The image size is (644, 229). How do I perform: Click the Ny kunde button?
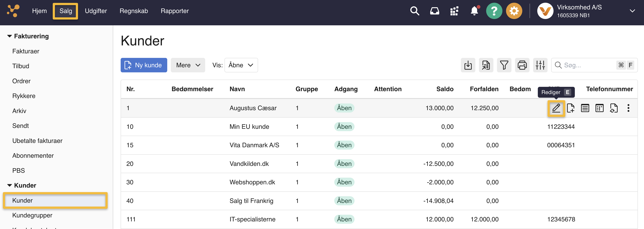[144, 65]
